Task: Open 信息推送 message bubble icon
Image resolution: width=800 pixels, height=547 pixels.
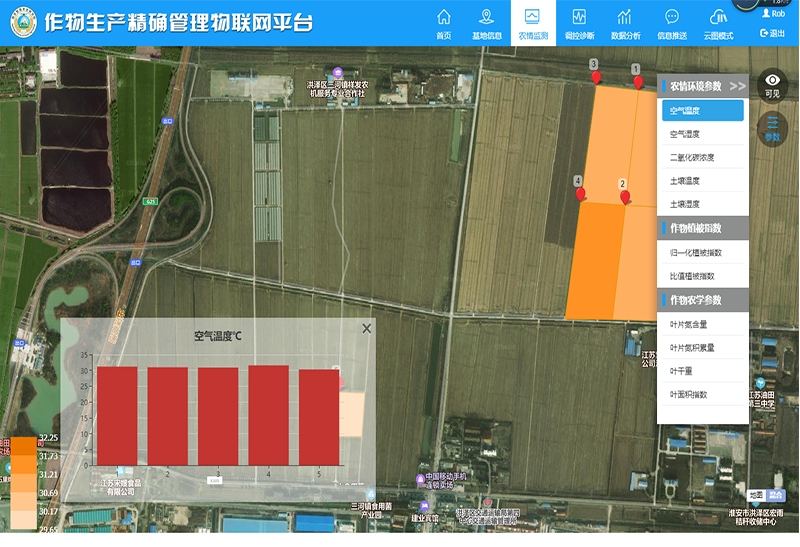Action: 672,23
